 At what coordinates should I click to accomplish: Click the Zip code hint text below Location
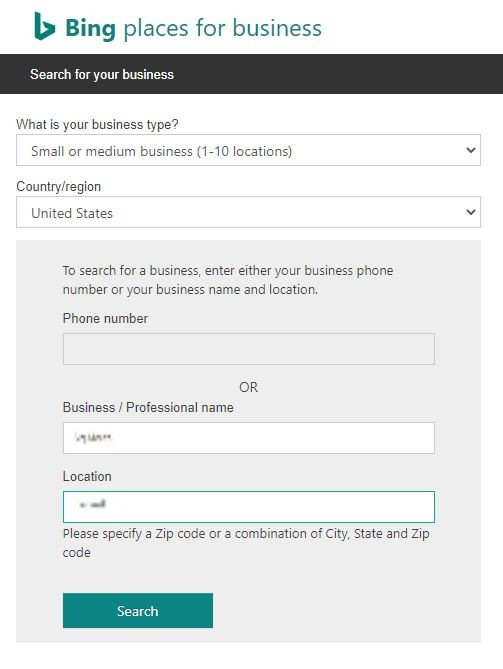(x=246, y=543)
